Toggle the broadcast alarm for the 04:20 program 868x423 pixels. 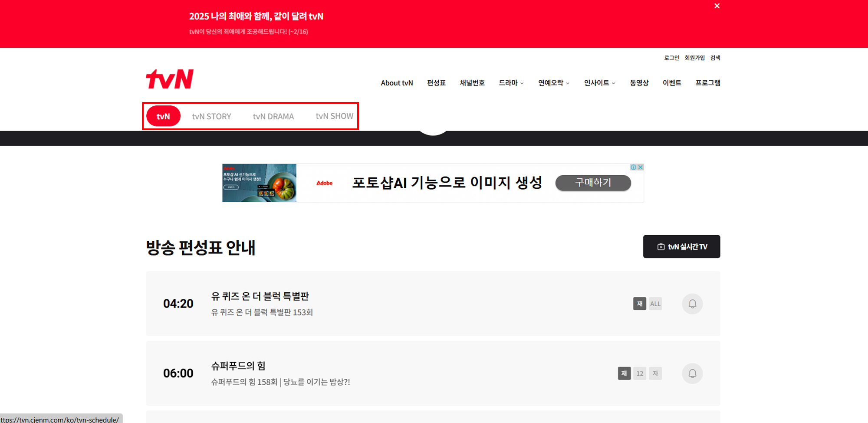(x=692, y=304)
